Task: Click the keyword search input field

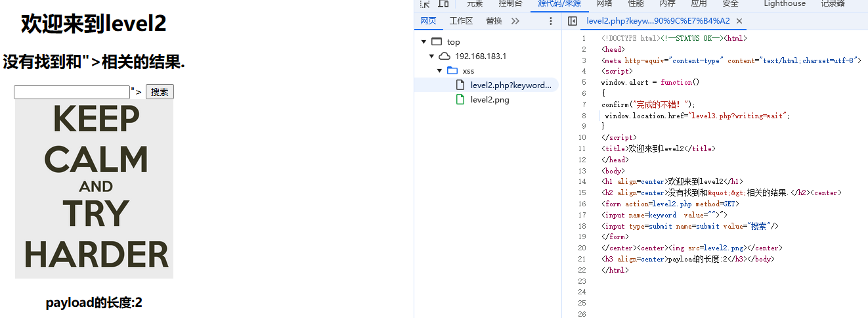Action: coord(72,93)
